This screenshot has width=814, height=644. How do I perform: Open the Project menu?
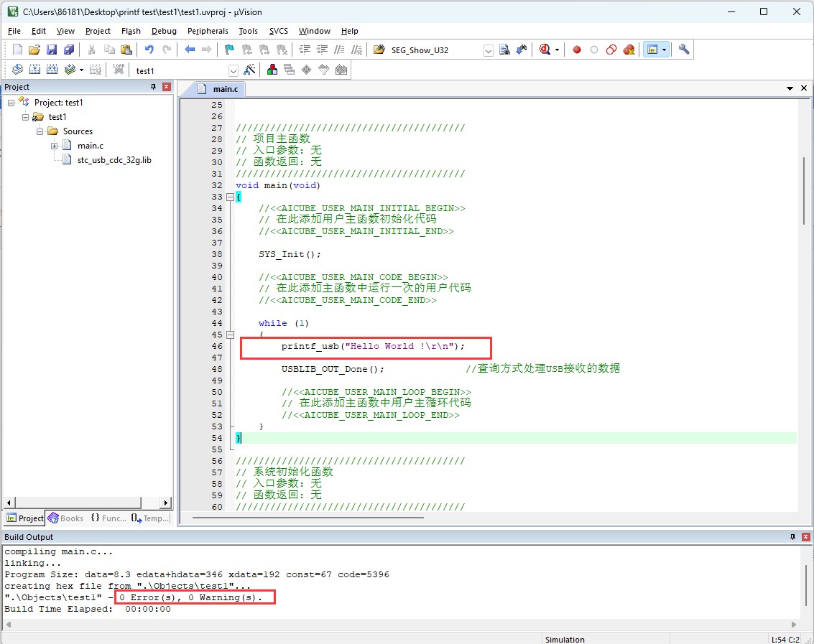98,31
